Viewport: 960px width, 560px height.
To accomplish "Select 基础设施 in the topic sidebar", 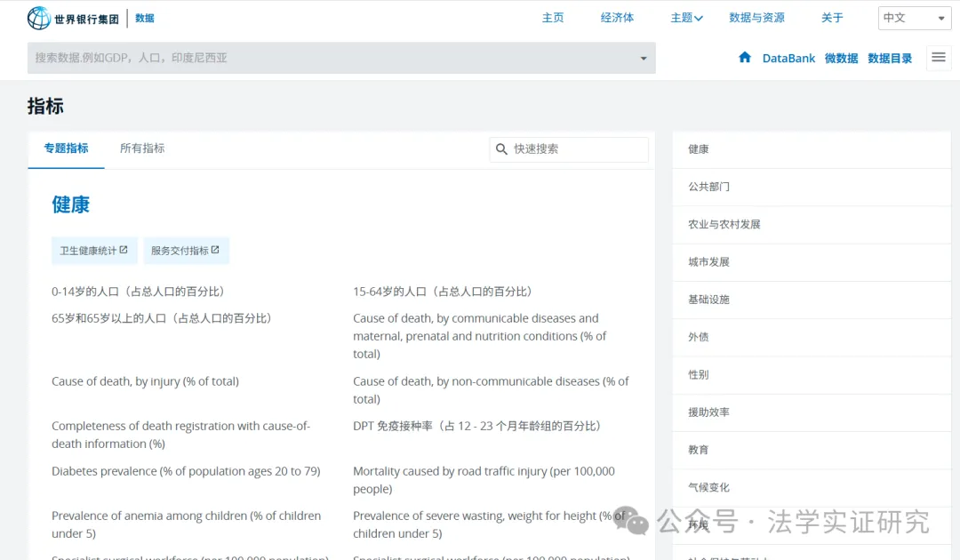I will [812, 300].
